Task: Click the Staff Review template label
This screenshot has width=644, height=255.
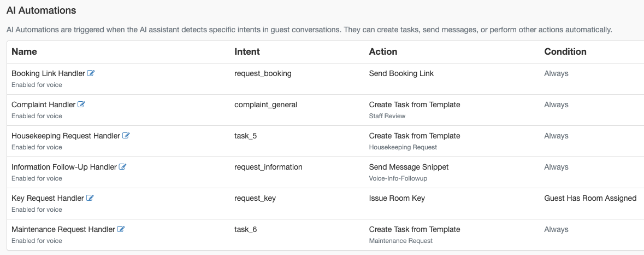Action: pos(387,116)
